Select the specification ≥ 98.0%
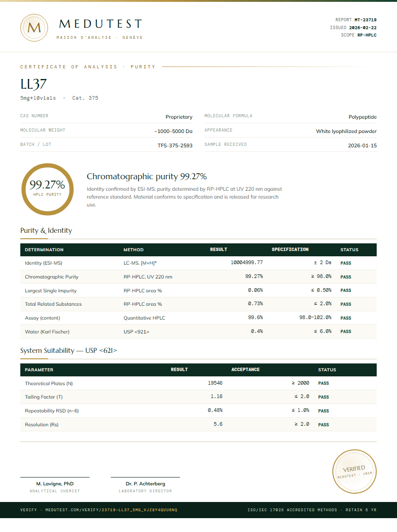This screenshot has height=532, width=397. coord(321,277)
